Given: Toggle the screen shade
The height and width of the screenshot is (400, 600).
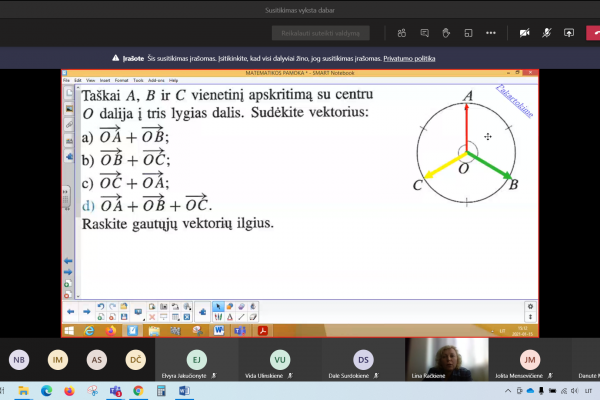Looking at the screenshot, I should coord(164,317).
